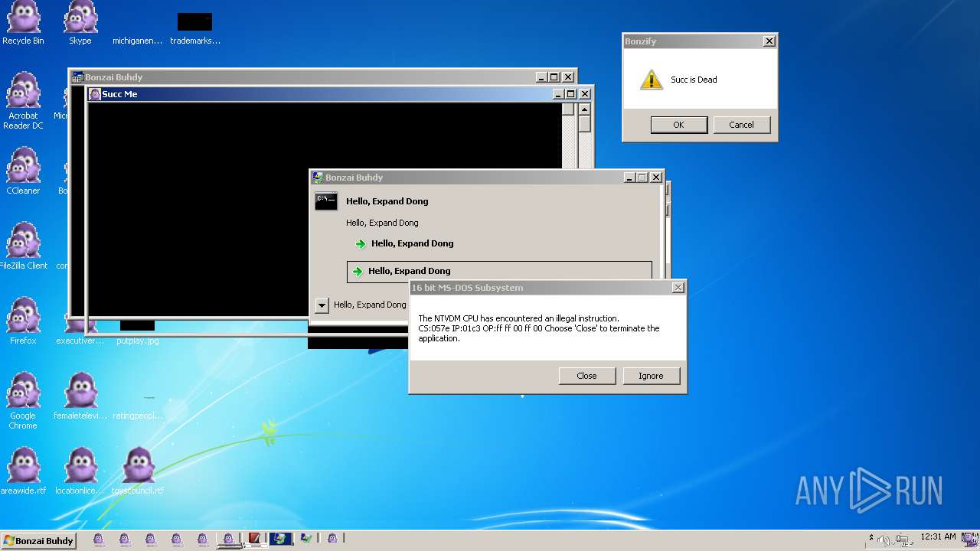Image resolution: width=980 pixels, height=551 pixels.
Task: Open the Bonzai Buhdy start button
Action: pyautogui.click(x=39, y=540)
